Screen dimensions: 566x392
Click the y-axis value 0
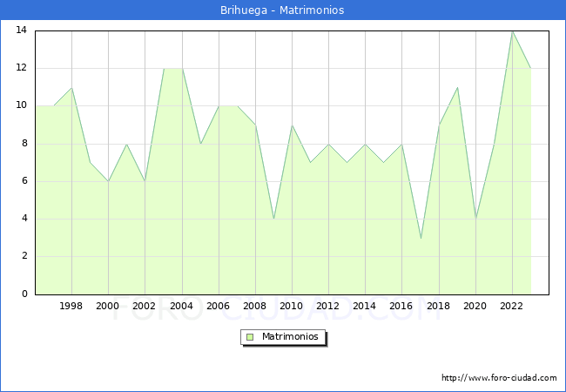click(24, 294)
